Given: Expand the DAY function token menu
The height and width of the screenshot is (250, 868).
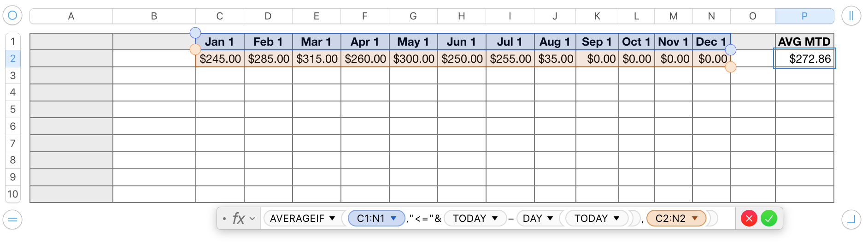Looking at the screenshot, I should pyautogui.click(x=550, y=218).
